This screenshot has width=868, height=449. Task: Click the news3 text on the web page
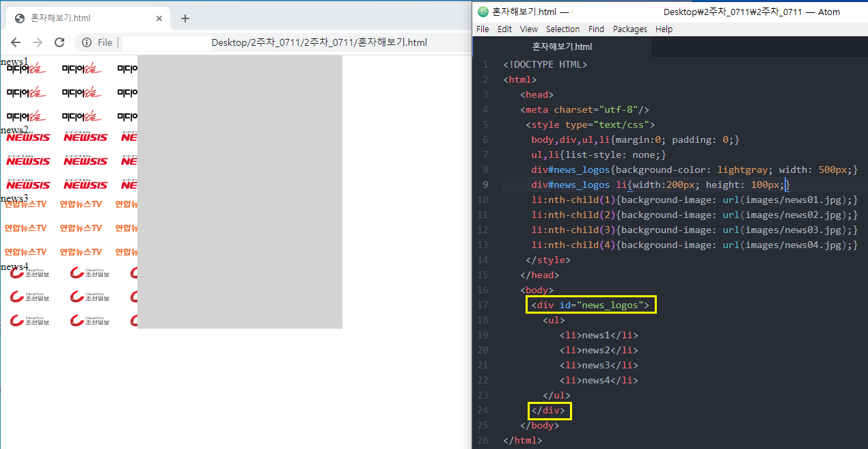tap(14, 198)
